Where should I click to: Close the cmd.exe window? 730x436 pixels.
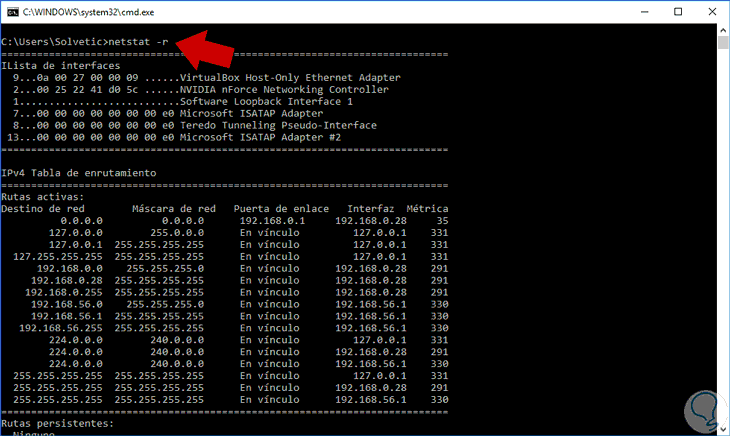click(x=712, y=12)
